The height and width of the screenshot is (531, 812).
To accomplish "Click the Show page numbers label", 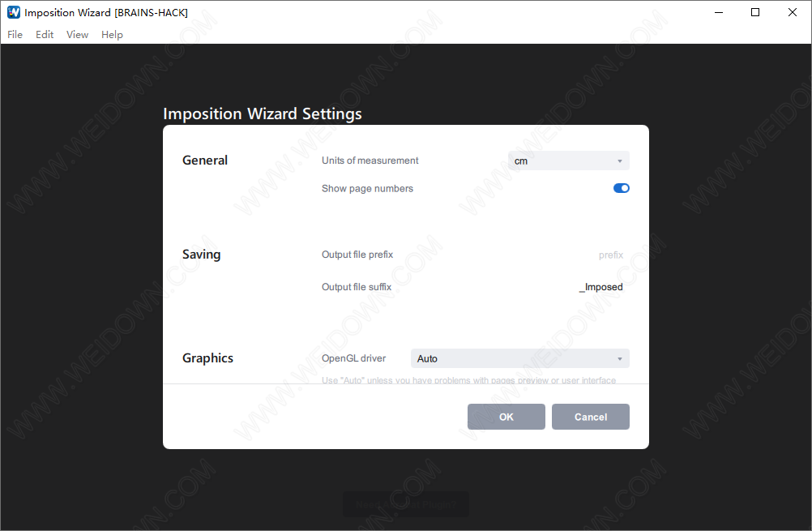I will click(367, 189).
